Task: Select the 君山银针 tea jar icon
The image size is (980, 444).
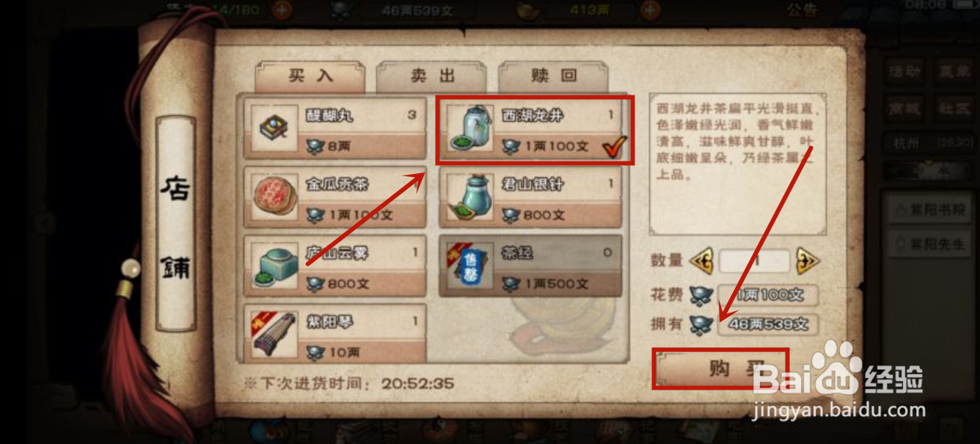Action: (x=469, y=197)
